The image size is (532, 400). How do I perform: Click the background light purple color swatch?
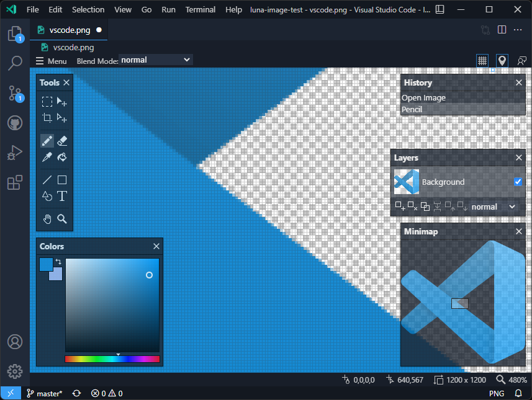58,275
